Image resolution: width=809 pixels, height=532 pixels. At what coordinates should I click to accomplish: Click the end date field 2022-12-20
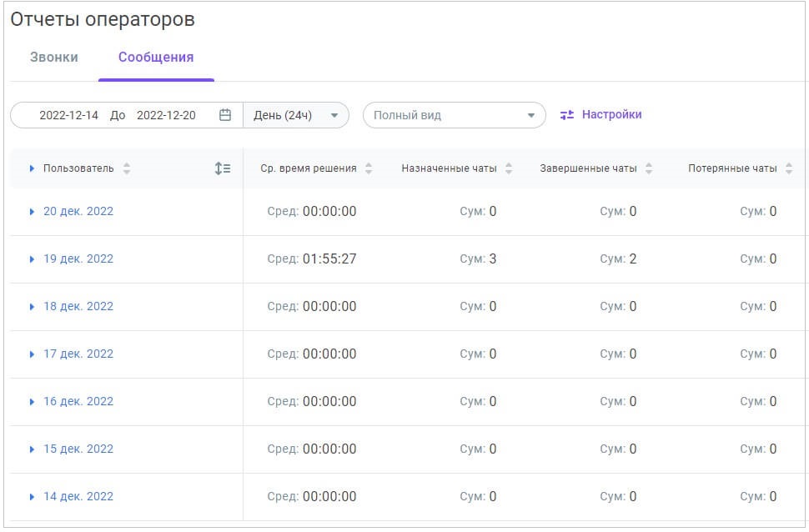click(166, 115)
